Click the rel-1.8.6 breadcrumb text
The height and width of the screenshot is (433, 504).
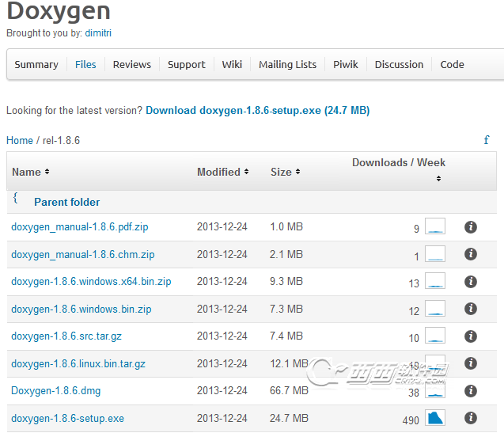pos(61,140)
